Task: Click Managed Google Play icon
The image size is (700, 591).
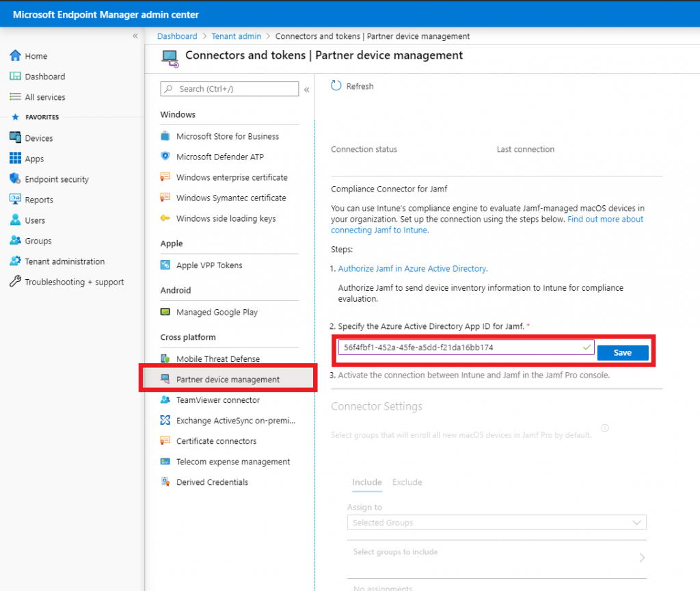Action: tap(165, 312)
